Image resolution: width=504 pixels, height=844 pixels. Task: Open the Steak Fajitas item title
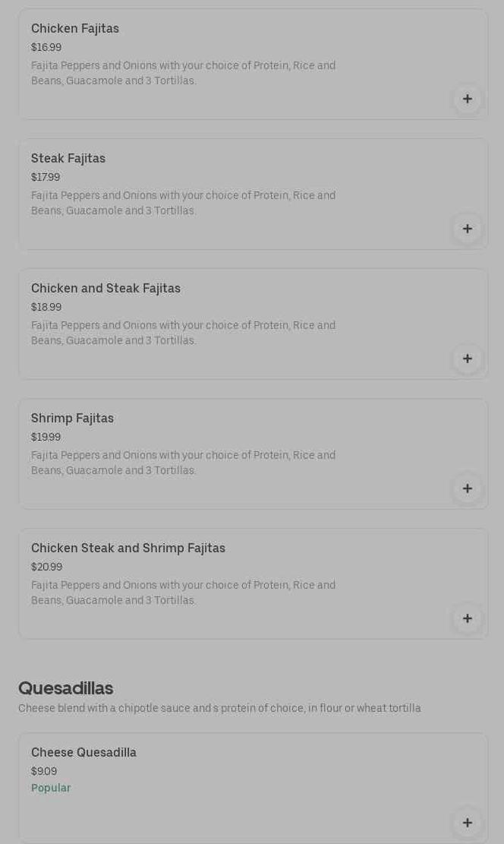[x=68, y=159]
